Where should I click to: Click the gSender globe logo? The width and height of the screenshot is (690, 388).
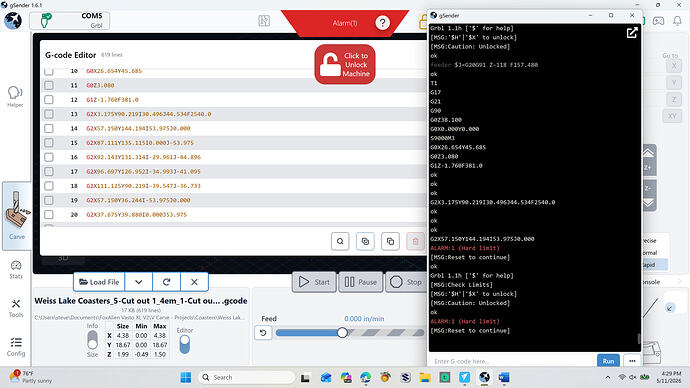pos(13,20)
